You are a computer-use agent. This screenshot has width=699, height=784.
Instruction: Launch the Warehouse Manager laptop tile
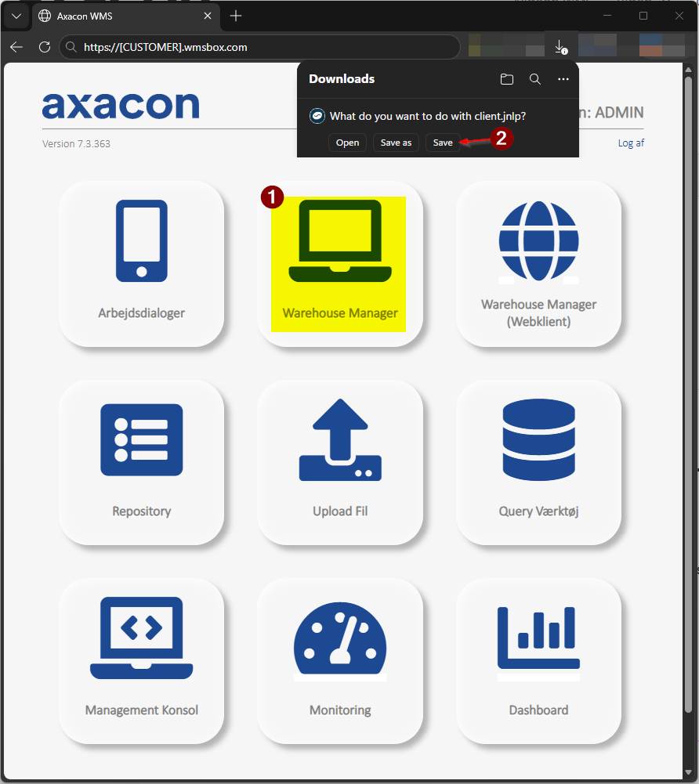pos(340,264)
